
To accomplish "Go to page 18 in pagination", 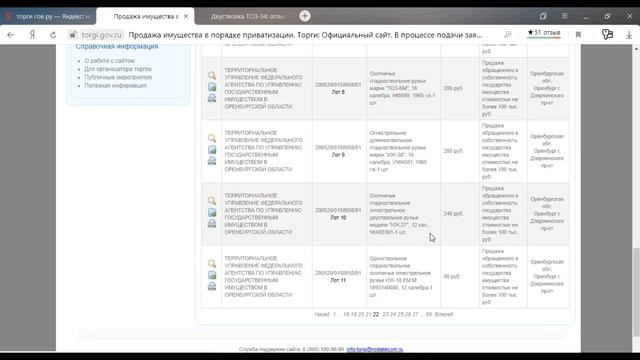I will (x=347, y=315).
